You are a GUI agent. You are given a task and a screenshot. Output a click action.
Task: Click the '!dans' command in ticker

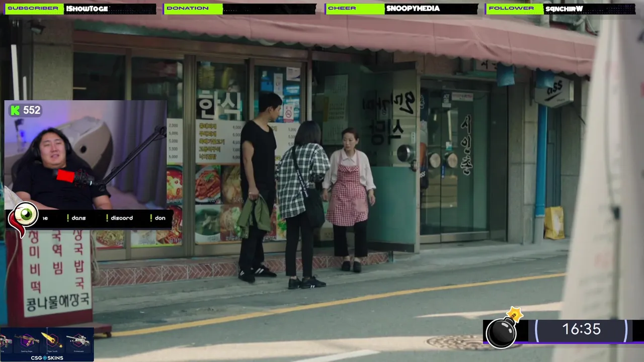(x=77, y=218)
